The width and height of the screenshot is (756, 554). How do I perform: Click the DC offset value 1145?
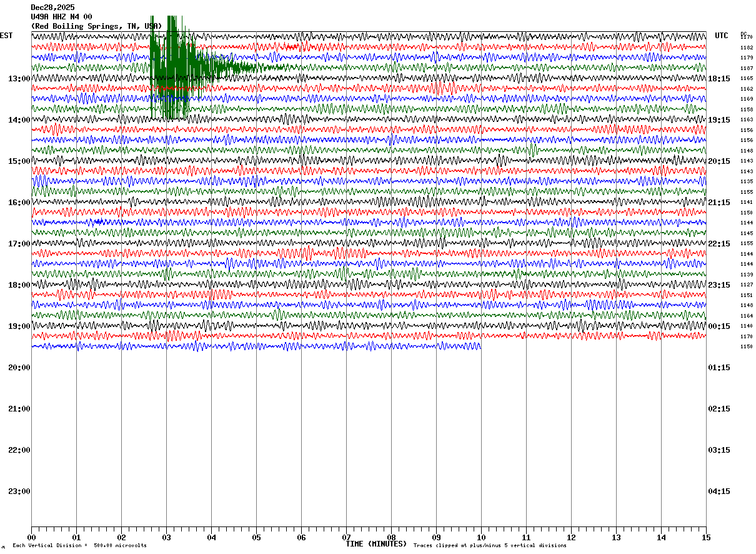point(747,233)
